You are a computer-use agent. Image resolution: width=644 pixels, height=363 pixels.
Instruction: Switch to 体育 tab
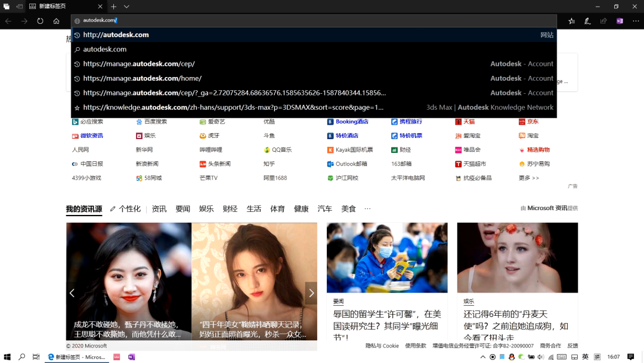[278, 209]
